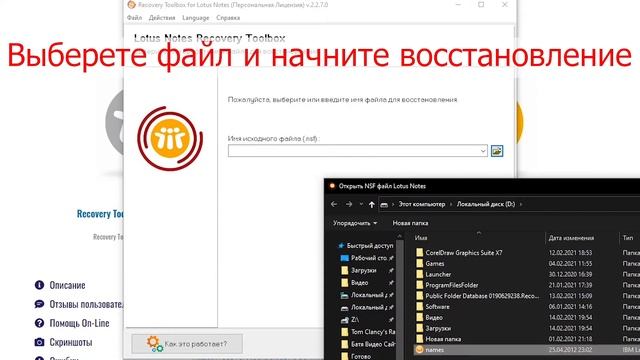
Task: Open Отзывы пользователей link on webpage
Action: [86, 304]
